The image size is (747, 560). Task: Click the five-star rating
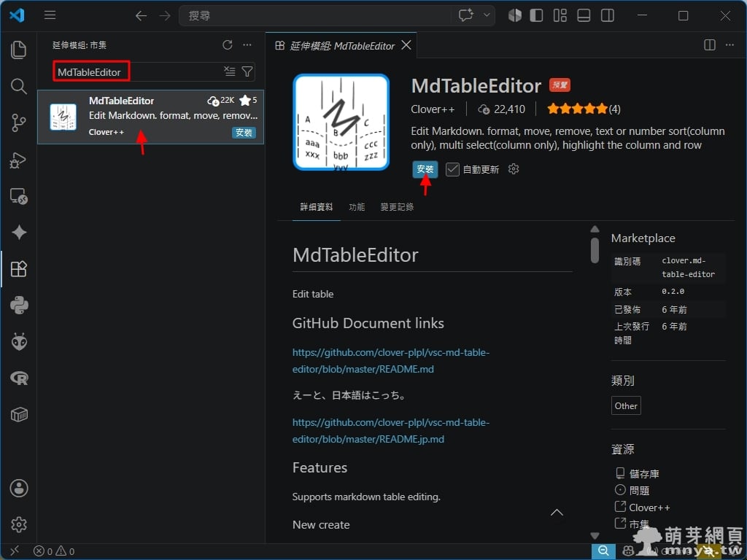pos(578,109)
